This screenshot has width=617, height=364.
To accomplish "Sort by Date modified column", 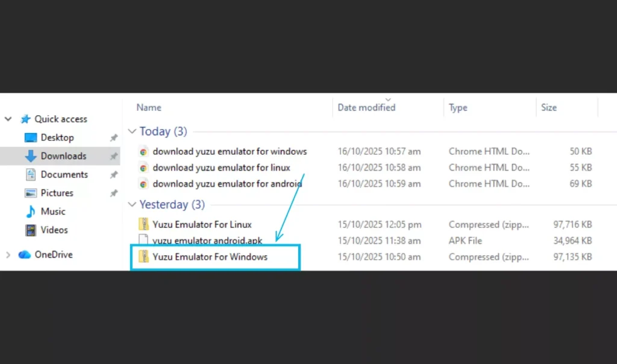I will point(366,107).
